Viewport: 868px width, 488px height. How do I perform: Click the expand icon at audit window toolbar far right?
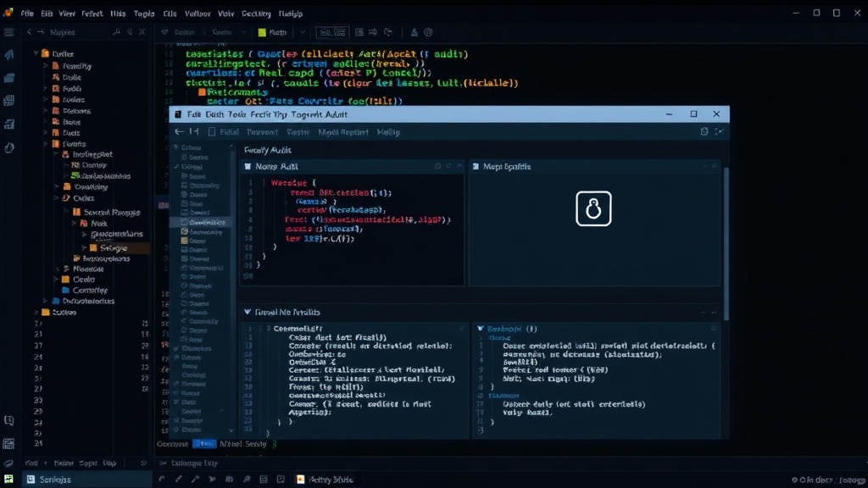[719, 131]
